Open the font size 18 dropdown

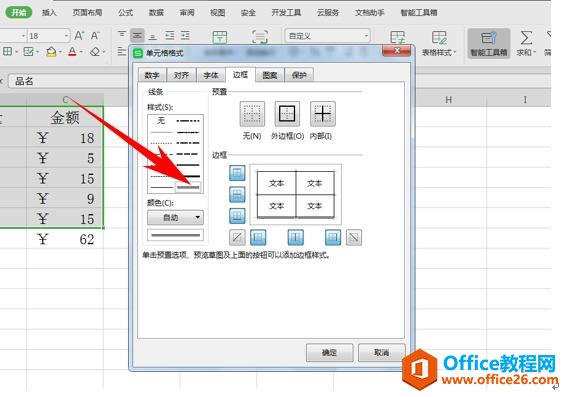point(66,36)
